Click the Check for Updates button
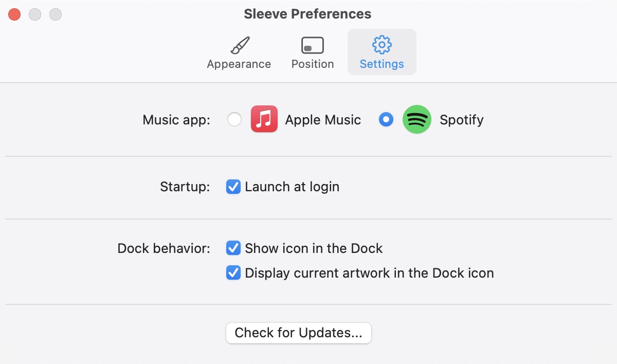Image resolution: width=617 pixels, height=364 pixels. pos(299,333)
